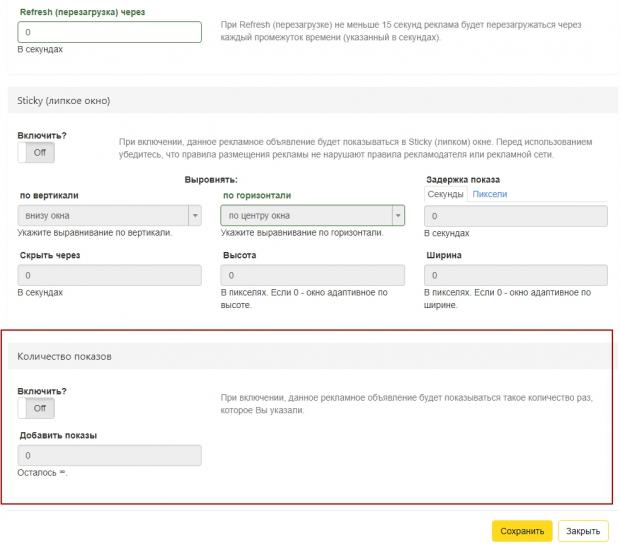This screenshot has height=560, width=620.
Task: Open the 'внизу окна' vertical alignment dropdown
Action: pos(110,216)
